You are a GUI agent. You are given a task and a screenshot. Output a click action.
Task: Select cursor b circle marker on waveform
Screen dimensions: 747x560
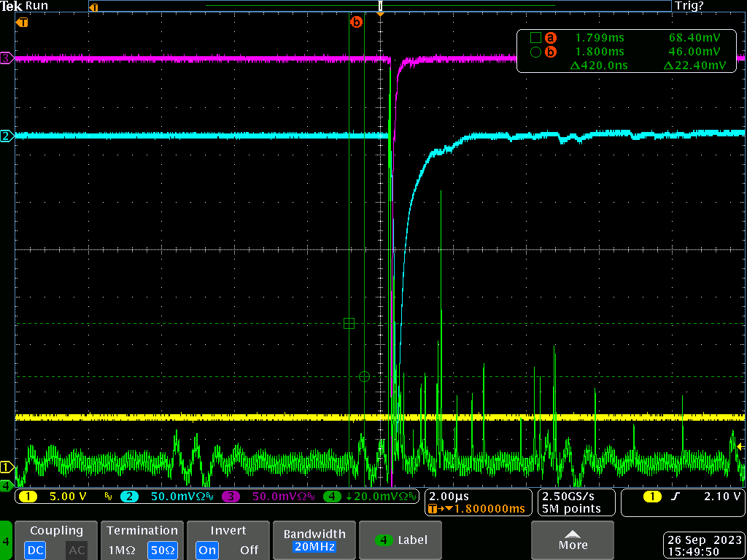(x=365, y=376)
